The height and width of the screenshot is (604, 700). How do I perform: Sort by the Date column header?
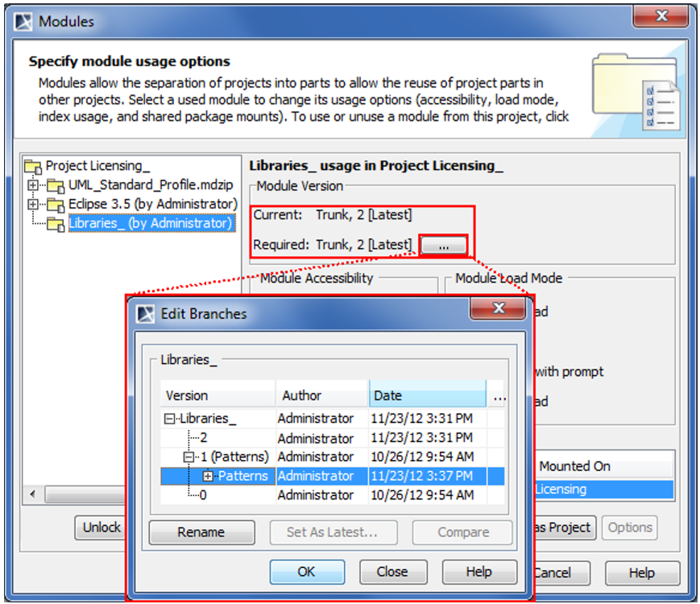pyautogui.click(x=428, y=395)
